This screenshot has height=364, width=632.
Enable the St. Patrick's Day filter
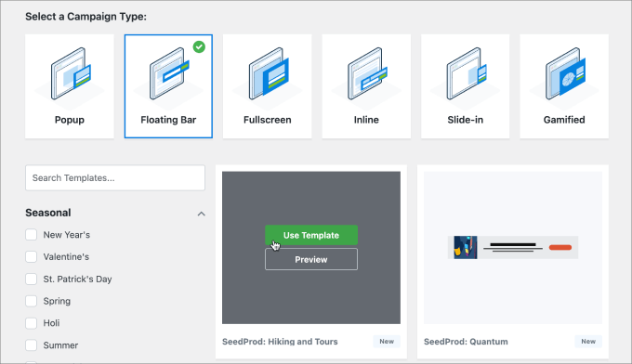[x=31, y=279]
